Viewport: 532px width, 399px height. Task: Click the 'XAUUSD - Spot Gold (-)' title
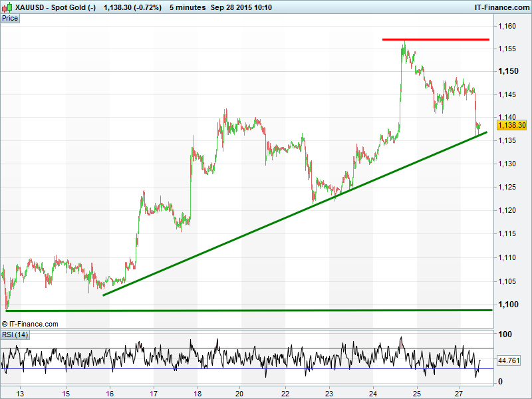click(56, 7)
